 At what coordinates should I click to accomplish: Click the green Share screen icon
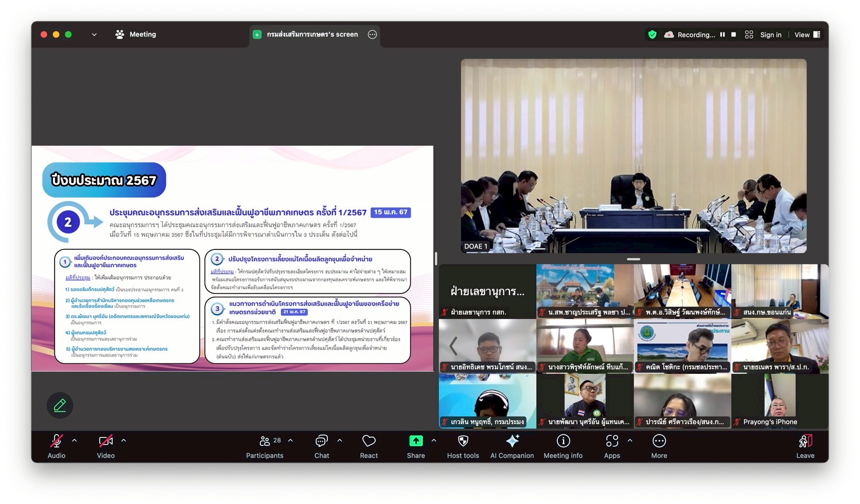[x=415, y=441]
